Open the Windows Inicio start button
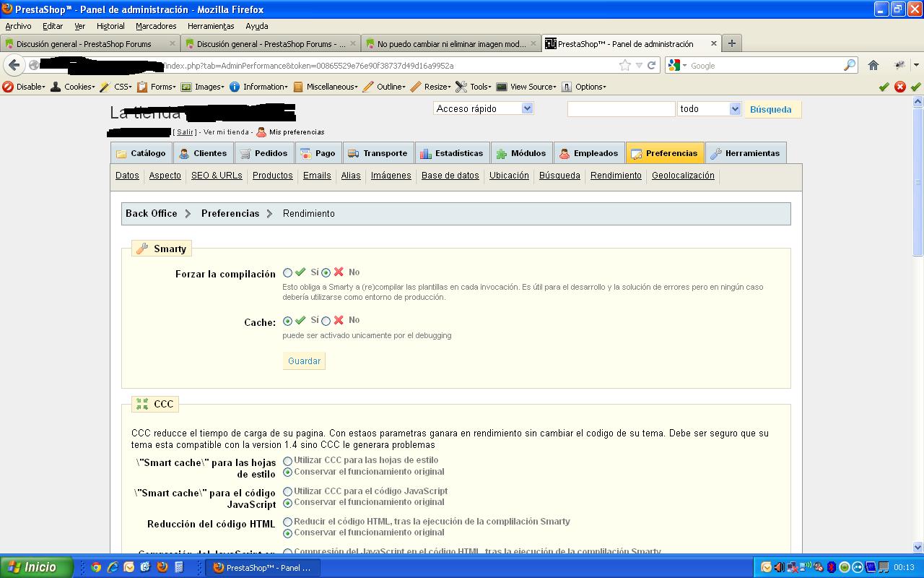924x578 pixels. (36, 567)
